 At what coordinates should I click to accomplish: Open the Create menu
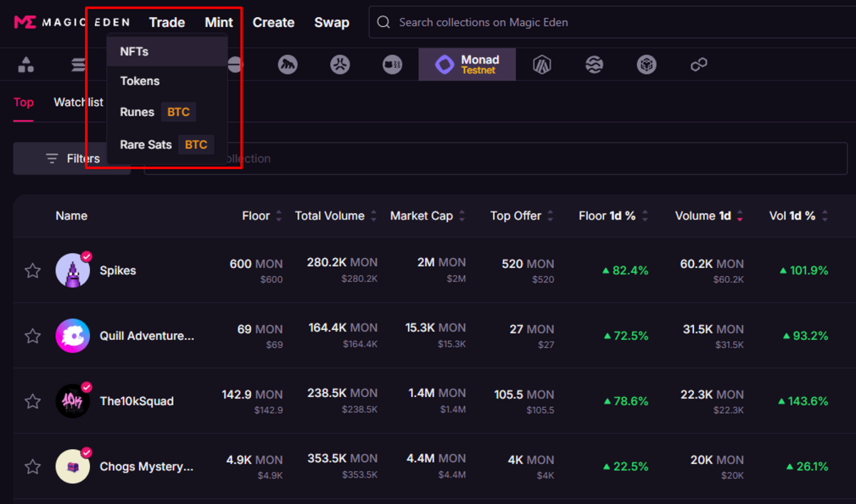[273, 22]
